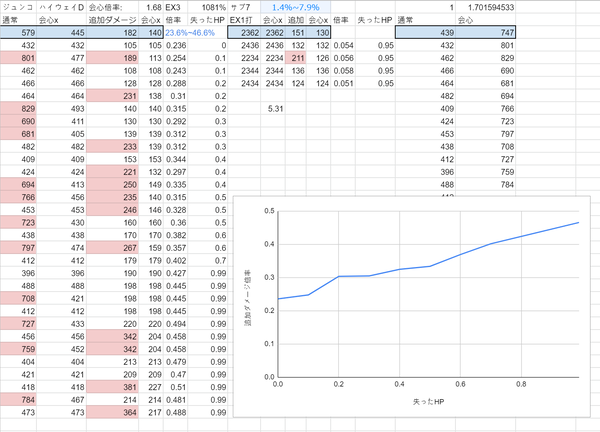Click the EX1打 column header cell

244,20
